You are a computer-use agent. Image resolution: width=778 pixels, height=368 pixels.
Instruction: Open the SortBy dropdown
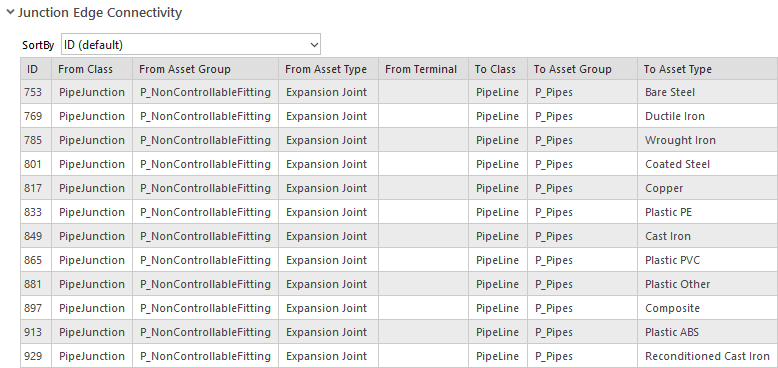191,45
